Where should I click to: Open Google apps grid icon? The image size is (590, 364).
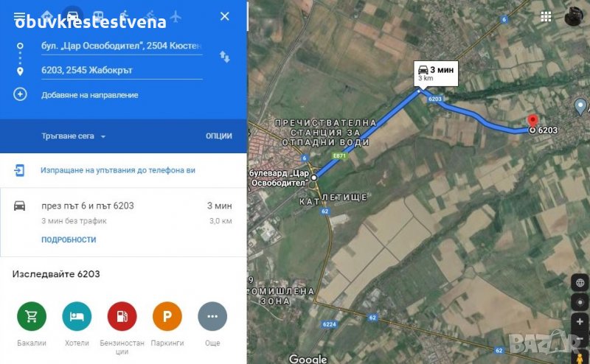coord(546,16)
